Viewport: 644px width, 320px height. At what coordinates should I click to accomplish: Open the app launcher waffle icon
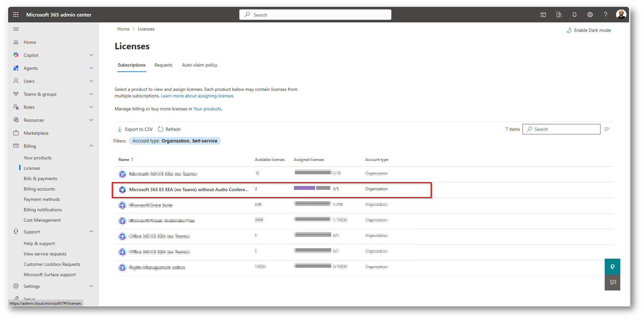click(x=16, y=15)
